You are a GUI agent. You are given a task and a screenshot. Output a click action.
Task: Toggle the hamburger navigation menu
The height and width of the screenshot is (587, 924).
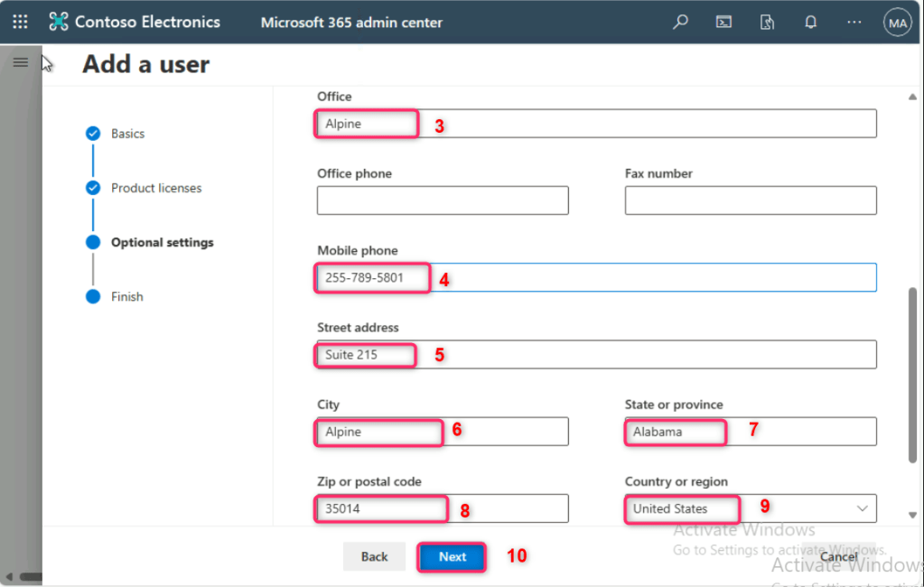point(21,62)
